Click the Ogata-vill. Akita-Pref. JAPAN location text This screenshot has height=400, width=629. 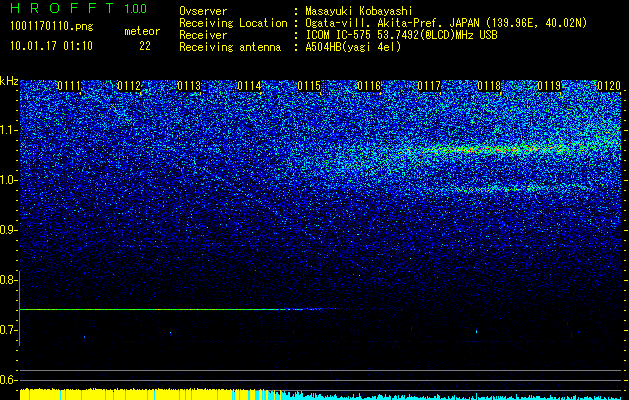446,23
